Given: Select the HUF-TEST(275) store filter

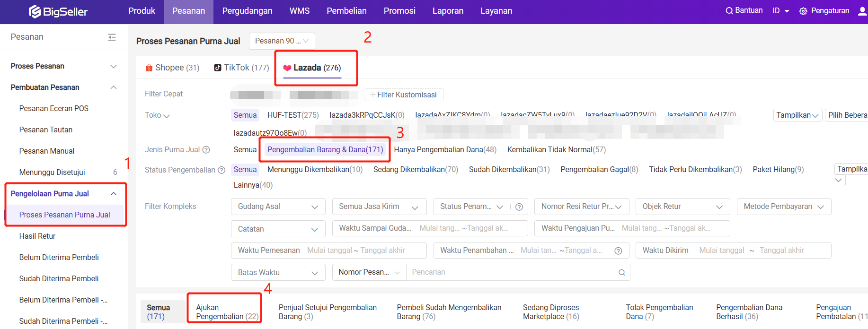Looking at the screenshot, I should pyautogui.click(x=293, y=115).
